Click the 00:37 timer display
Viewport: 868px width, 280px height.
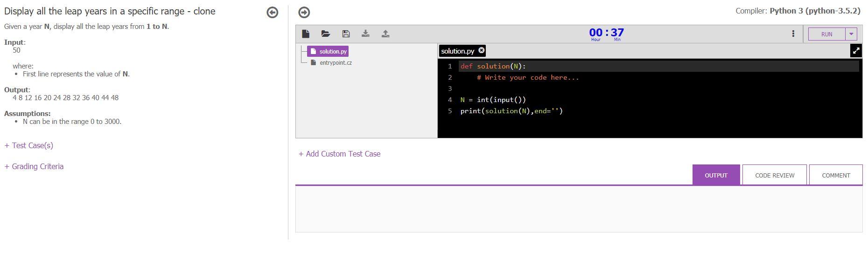click(x=606, y=34)
